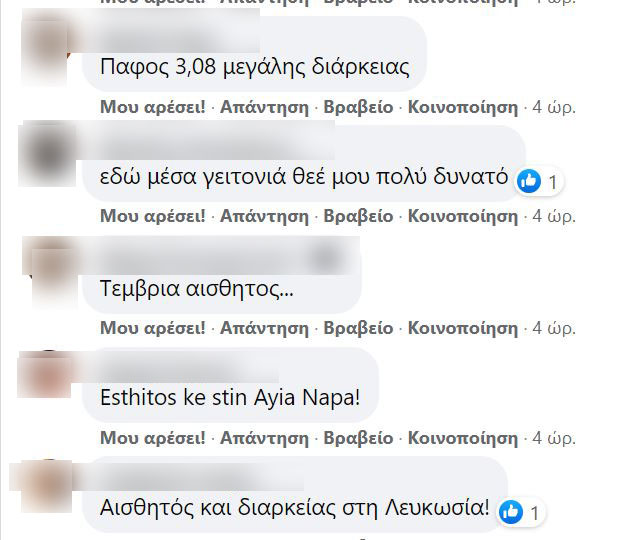Viewport: 624px width, 540px height.
Task: Share the εδώ μέσα γειτονιά comment
Action: (x=463, y=216)
